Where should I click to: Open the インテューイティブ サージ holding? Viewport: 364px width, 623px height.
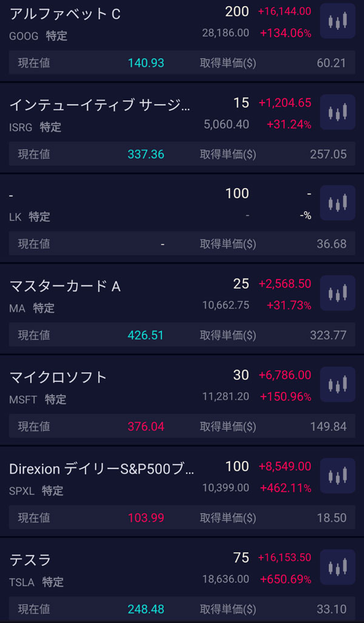point(100,105)
